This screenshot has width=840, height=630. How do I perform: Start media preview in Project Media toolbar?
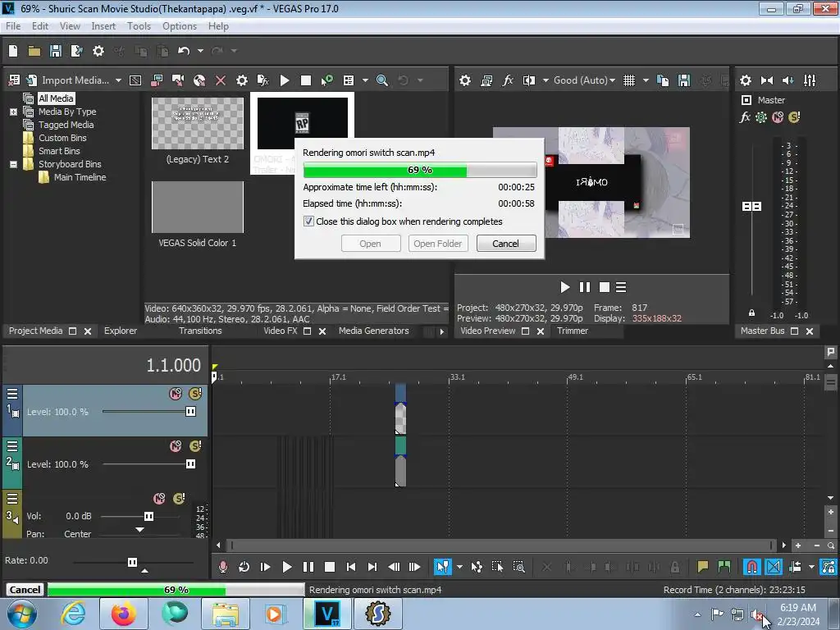[x=285, y=80]
